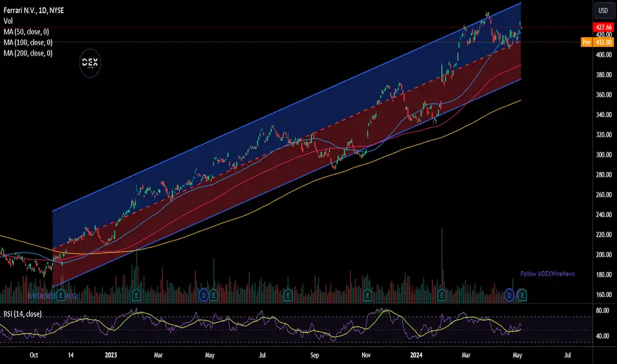Click the 180.00 price axis label

click(604, 275)
